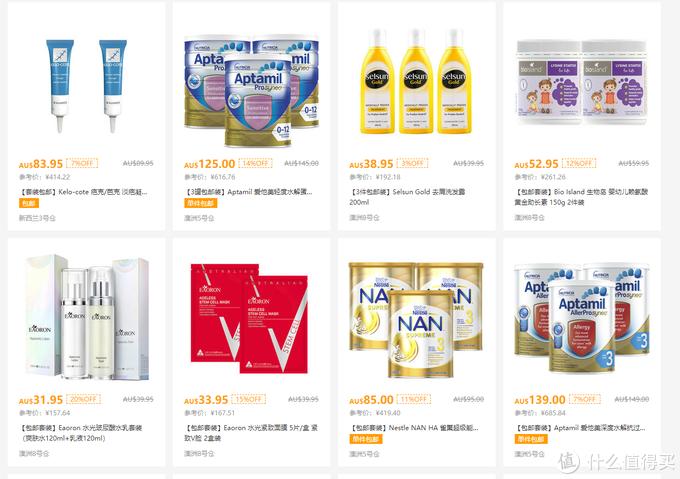Click the 14%OFF badge beside AU$125.00

(x=255, y=163)
